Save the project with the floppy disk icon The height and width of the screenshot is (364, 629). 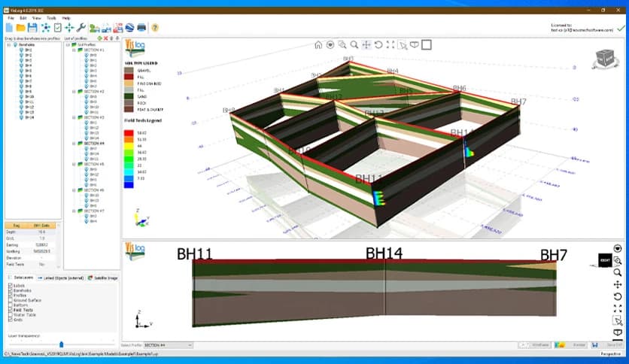click(32, 28)
